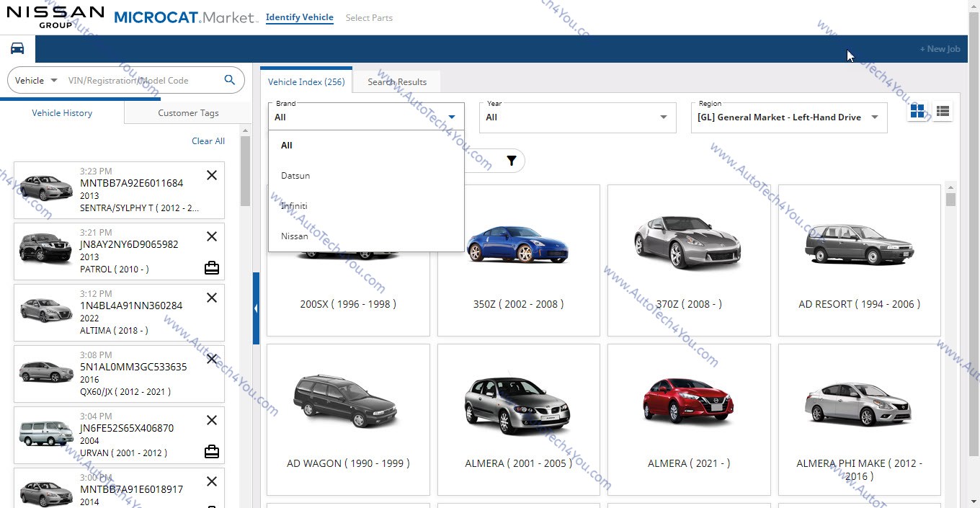Open the Region dropdown
Image resolution: width=980 pixels, height=508 pixels.
coord(788,117)
